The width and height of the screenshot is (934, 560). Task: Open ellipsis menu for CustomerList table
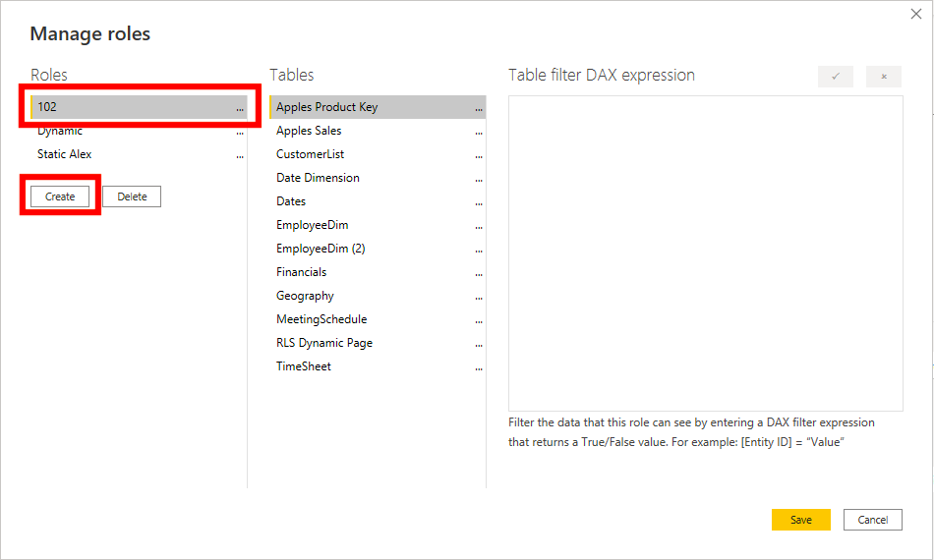coord(479,155)
